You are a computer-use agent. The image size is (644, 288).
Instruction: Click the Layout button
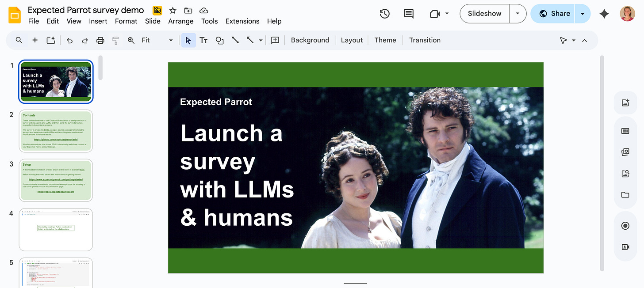pyautogui.click(x=352, y=40)
